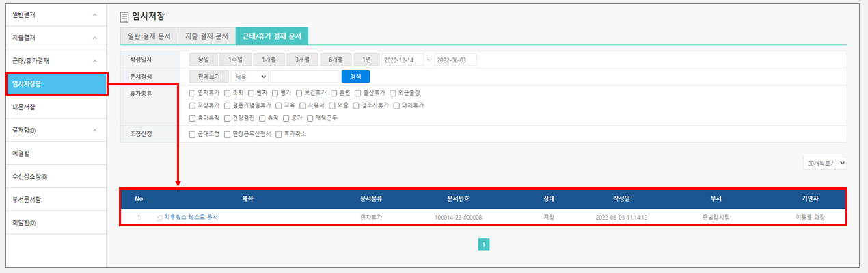Open 임시저장함 in the sidebar
The height and width of the screenshot is (273, 868).
(x=56, y=84)
